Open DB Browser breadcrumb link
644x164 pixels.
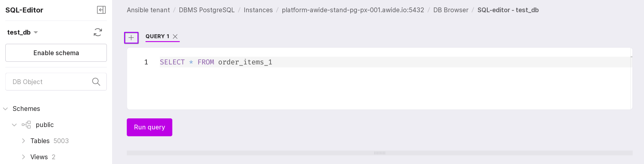[451, 10]
